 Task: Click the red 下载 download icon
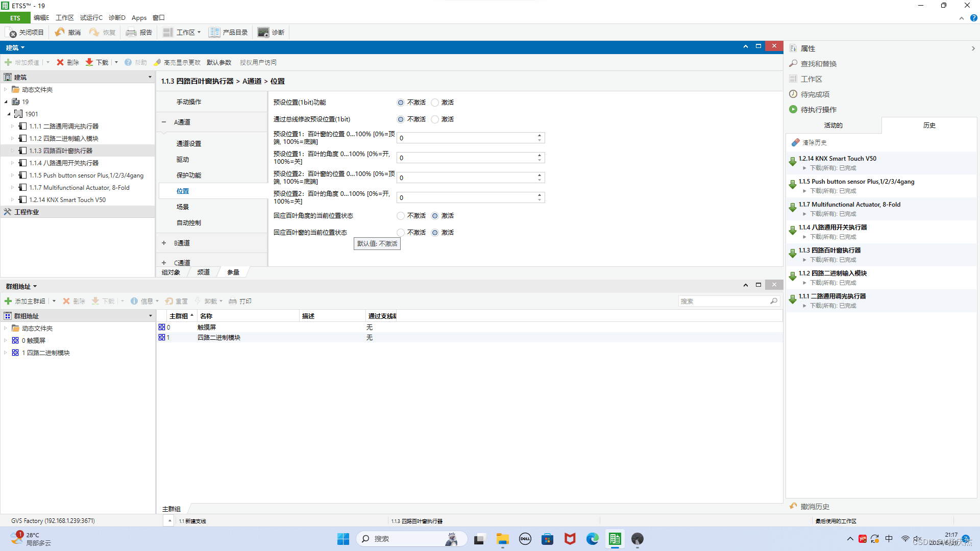click(x=89, y=62)
